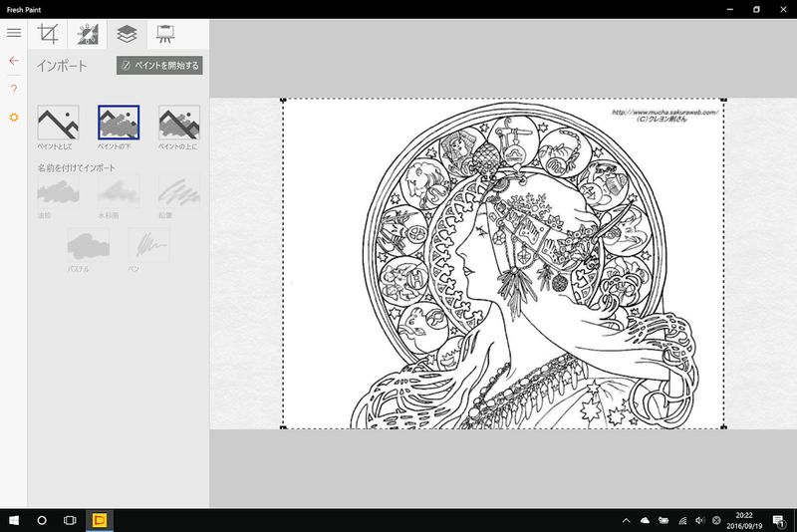Open the hamburger menu
Viewport: 797px width, 532px height.
[x=14, y=33]
